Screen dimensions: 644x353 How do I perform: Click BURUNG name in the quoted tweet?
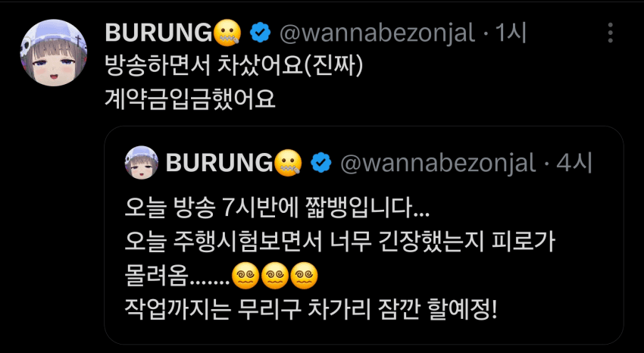(219, 163)
